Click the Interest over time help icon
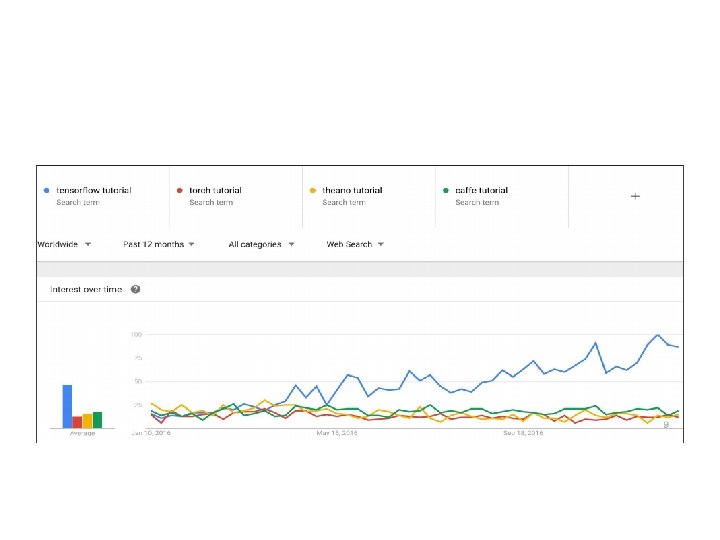 pos(135,289)
